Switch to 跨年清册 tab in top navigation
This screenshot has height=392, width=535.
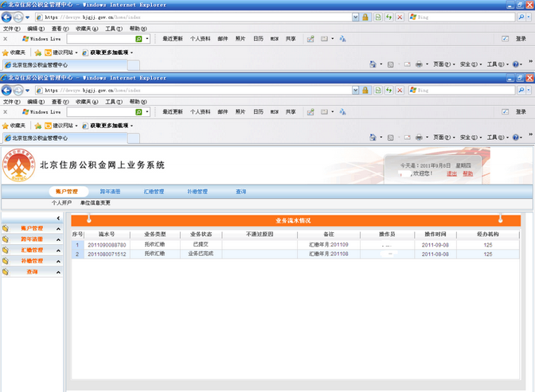110,192
